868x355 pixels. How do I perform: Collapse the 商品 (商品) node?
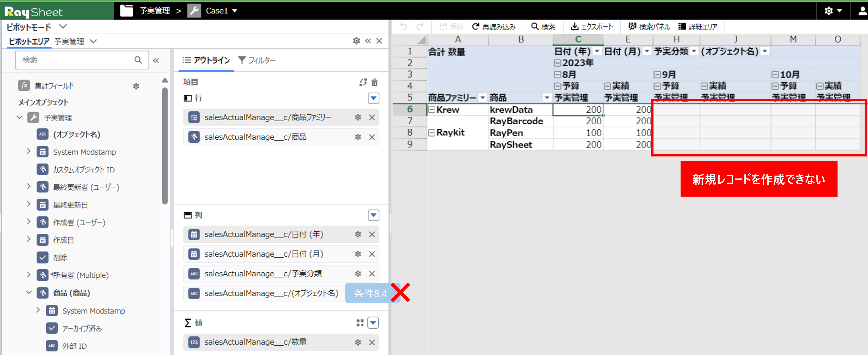pos(29,292)
